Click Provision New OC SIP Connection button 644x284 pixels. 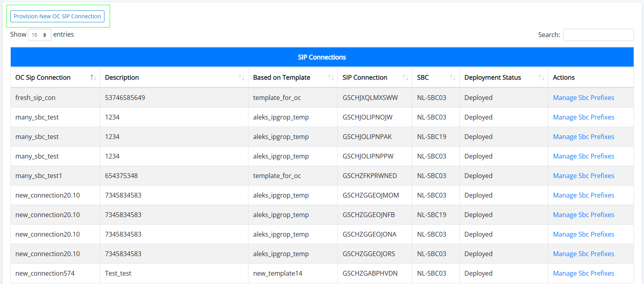(x=57, y=16)
